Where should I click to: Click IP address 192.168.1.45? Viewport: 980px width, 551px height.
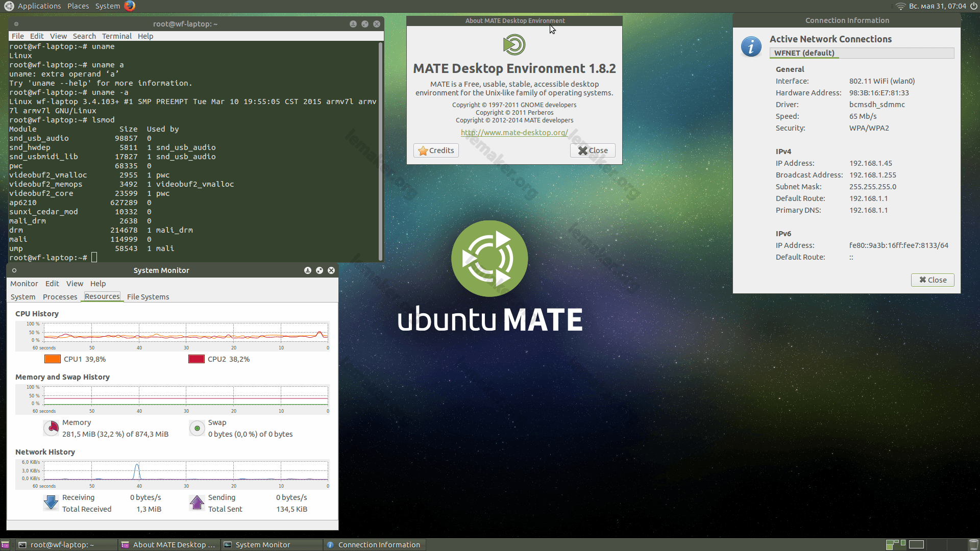pyautogui.click(x=871, y=163)
